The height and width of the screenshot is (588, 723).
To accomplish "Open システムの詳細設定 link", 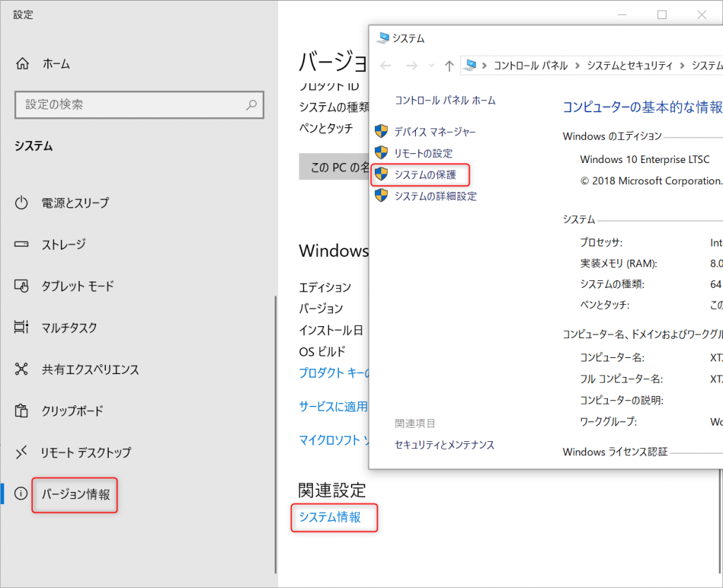I will (x=435, y=196).
